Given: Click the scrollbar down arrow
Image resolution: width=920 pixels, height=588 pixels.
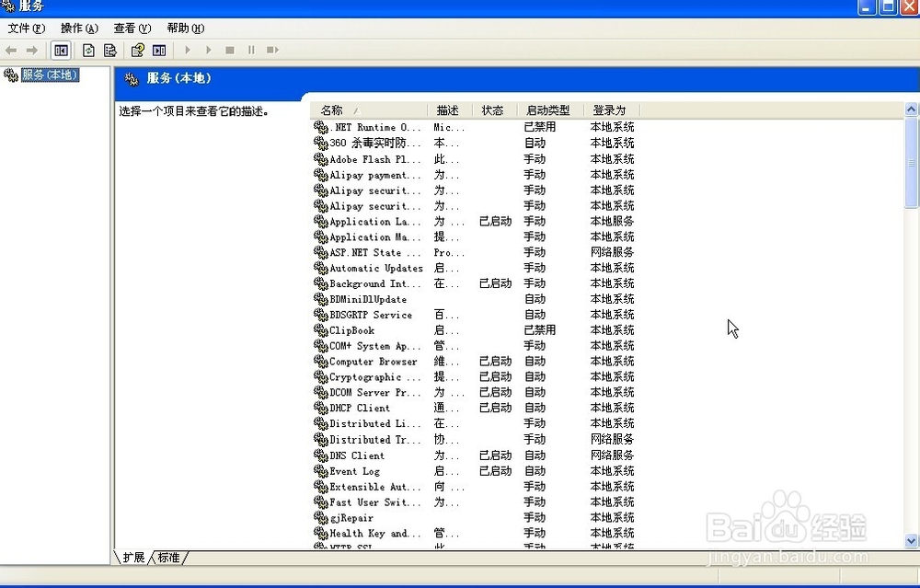Looking at the screenshot, I should coord(911,541).
